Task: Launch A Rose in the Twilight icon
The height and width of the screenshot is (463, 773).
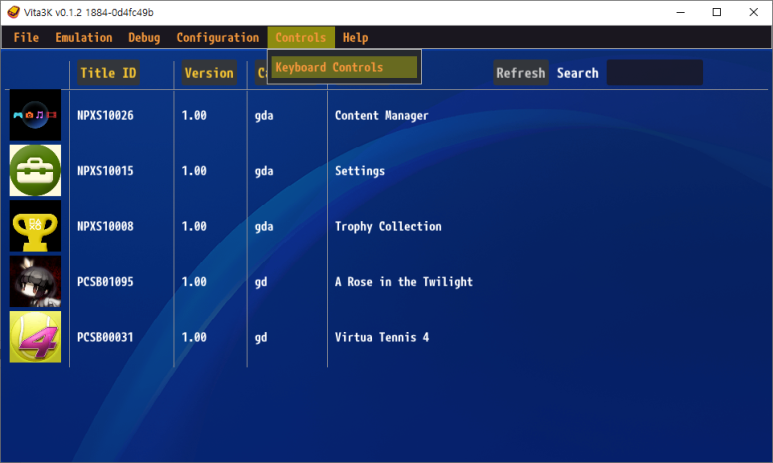Action: pos(35,282)
